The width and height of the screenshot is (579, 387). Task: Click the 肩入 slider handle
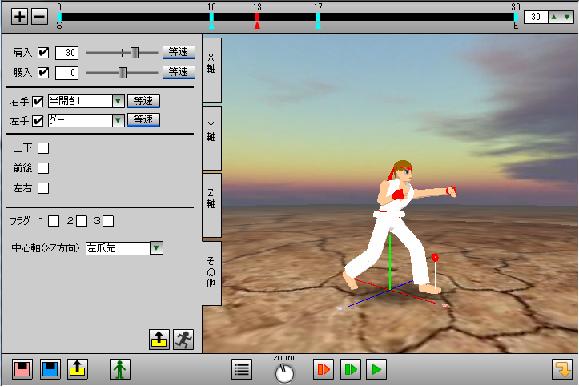(135, 52)
